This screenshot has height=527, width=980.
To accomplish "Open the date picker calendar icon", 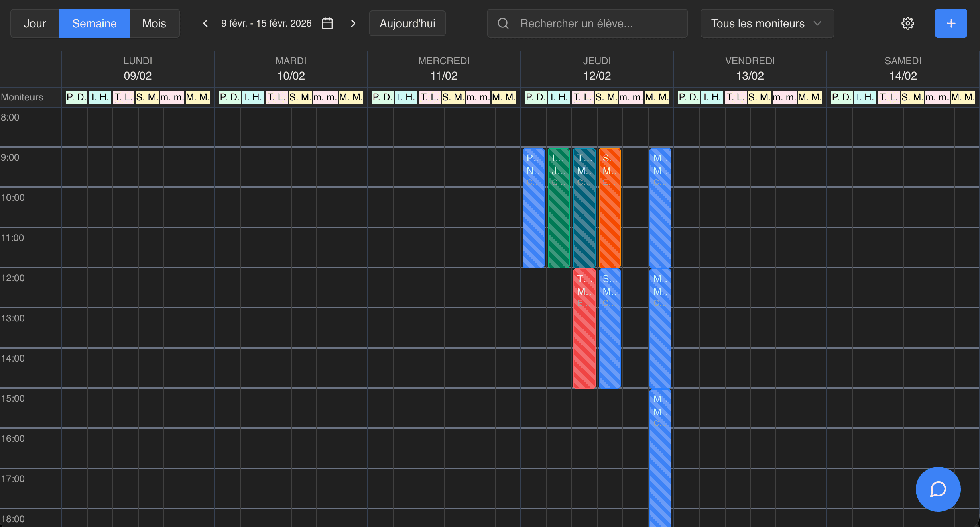I will (x=328, y=23).
